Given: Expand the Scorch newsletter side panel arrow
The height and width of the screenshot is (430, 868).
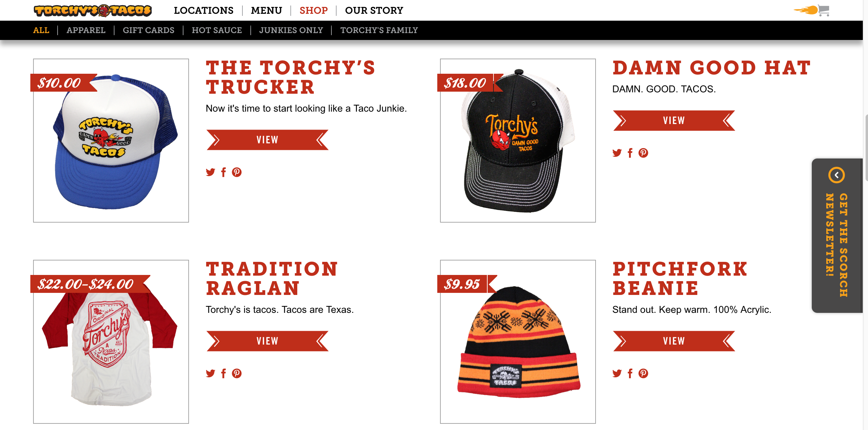Looking at the screenshot, I should (x=836, y=175).
